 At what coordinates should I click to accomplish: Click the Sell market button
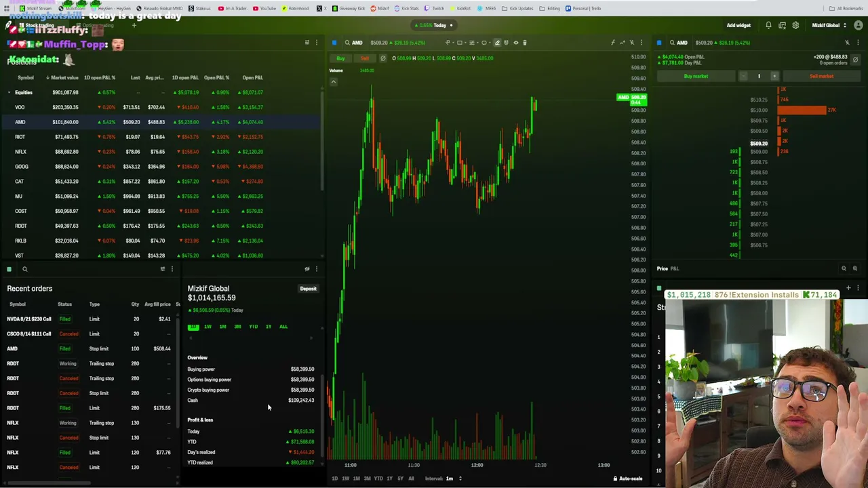[821, 76]
